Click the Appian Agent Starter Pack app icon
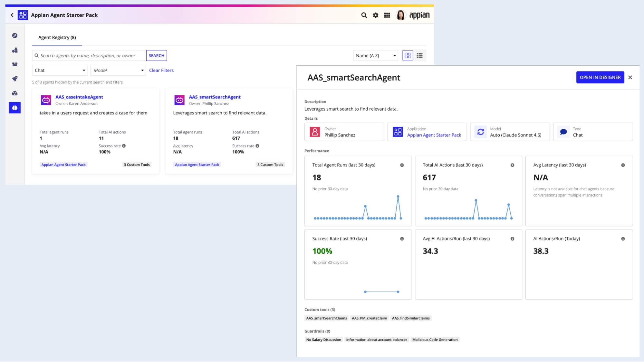Viewport: 644px width, 362px height. [23, 15]
